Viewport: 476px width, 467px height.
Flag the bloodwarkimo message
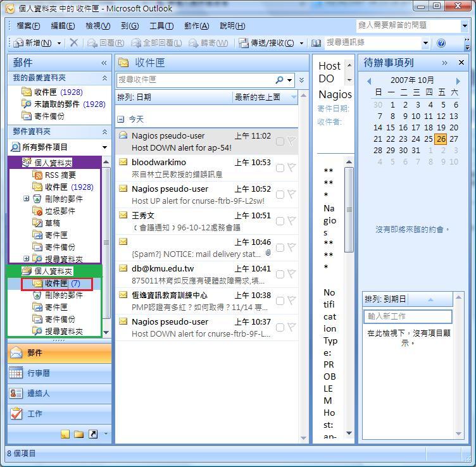[x=291, y=168]
